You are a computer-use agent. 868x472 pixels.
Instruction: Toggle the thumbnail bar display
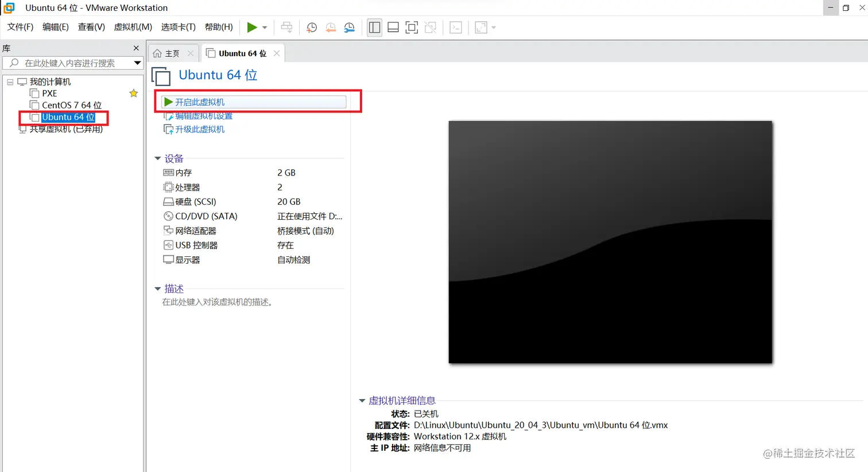[x=393, y=27]
